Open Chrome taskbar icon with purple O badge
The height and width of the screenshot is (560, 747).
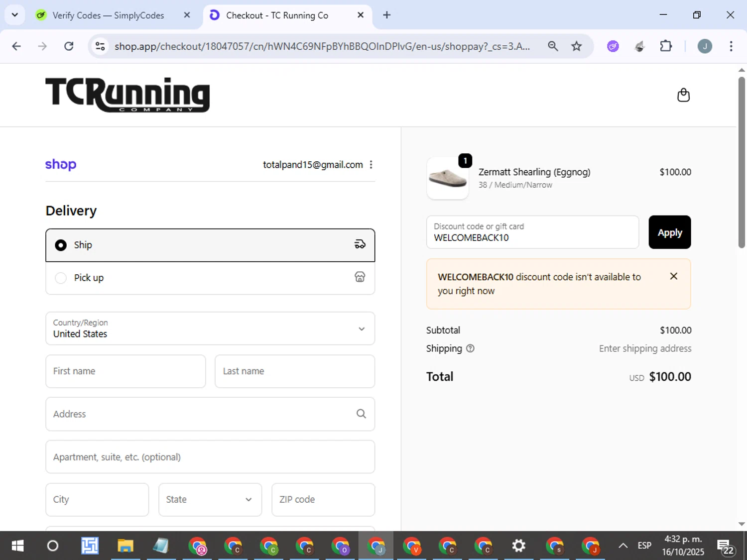[341, 546]
